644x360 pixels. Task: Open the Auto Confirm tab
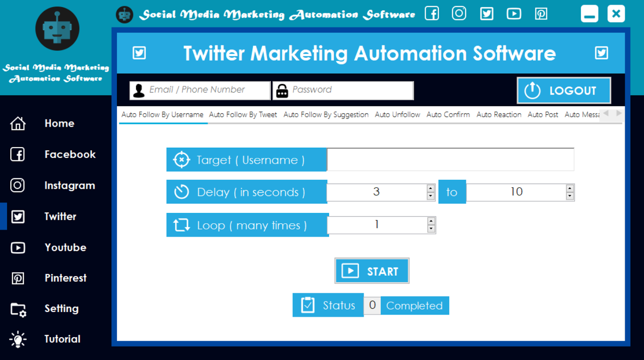[x=448, y=114]
